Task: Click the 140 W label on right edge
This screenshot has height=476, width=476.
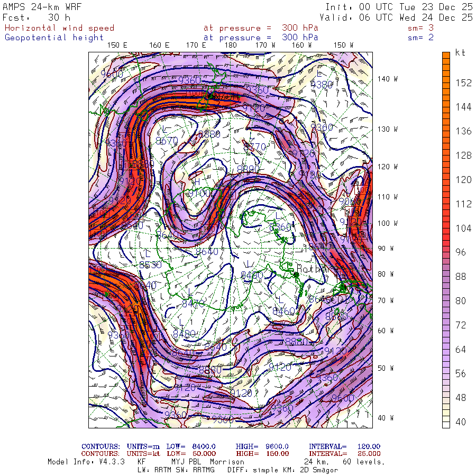Action: [388, 79]
